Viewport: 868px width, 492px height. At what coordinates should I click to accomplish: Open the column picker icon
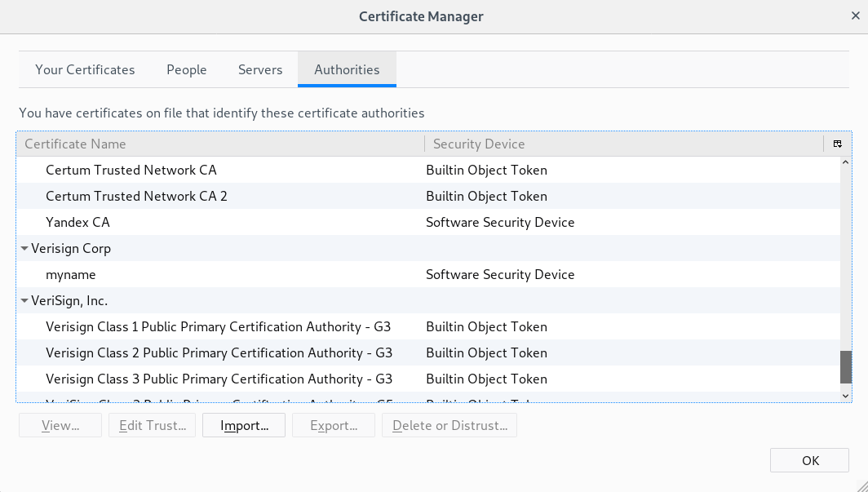coord(838,144)
